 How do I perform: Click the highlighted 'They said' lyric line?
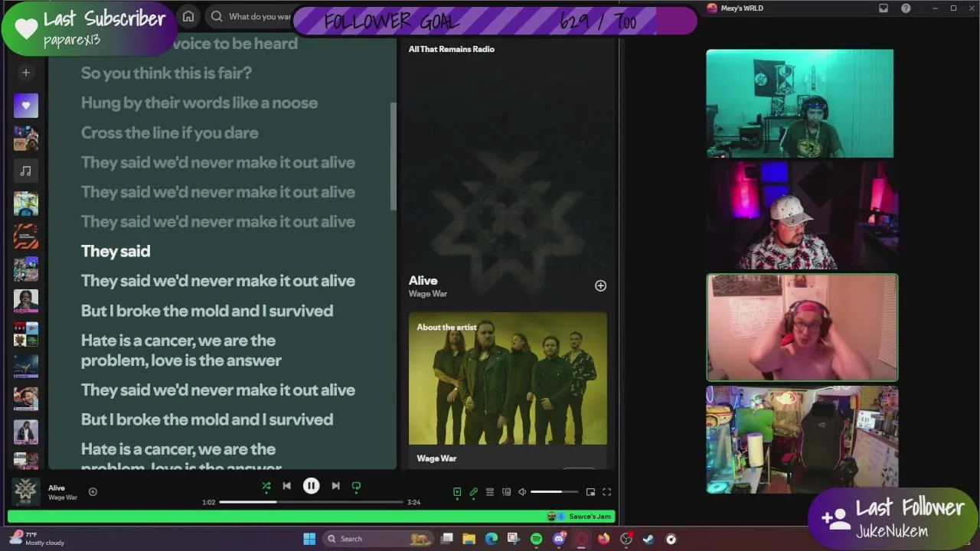point(116,251)
